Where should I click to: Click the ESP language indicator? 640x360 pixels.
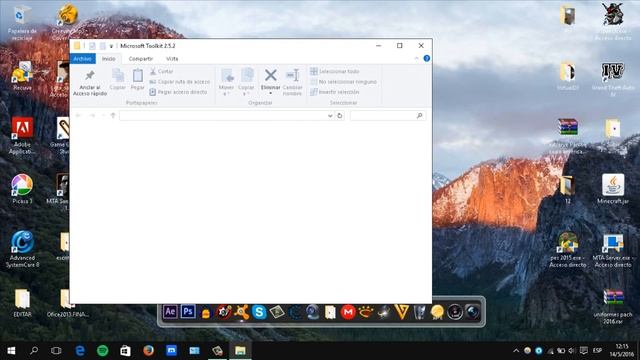(x=597, y=351)
